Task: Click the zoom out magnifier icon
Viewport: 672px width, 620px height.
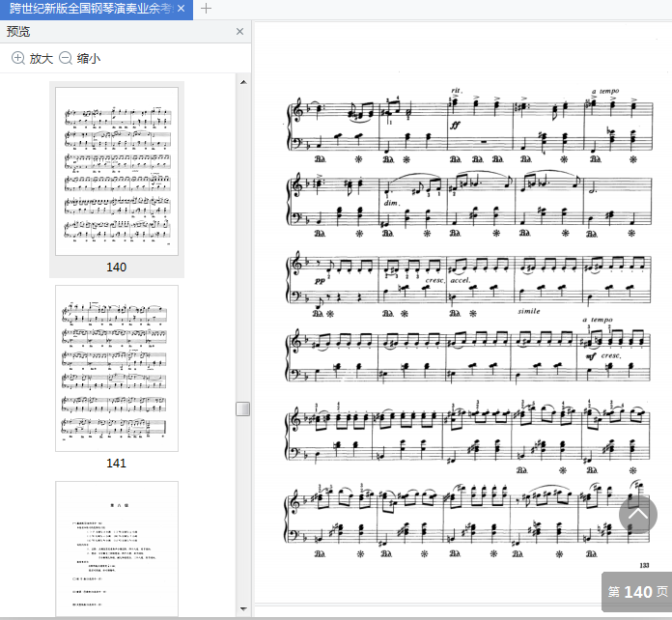Action: pyautogui.click(x=65, y=58)
